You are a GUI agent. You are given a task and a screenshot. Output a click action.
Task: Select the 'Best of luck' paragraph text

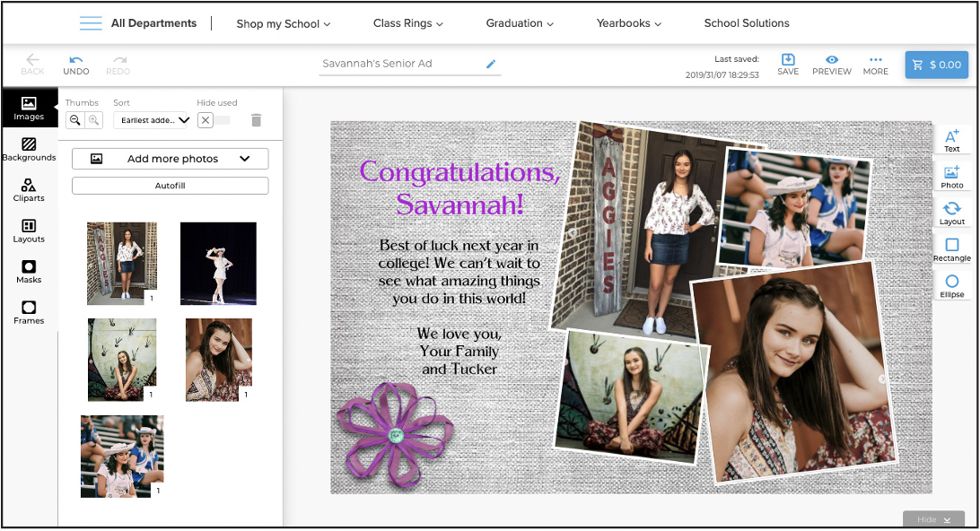(459, 272)
